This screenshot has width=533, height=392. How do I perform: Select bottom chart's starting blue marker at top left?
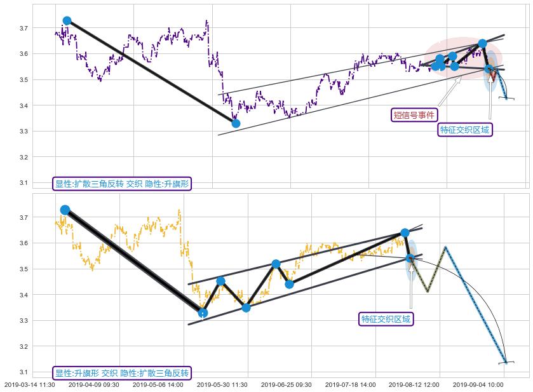(x=65, y=210)
